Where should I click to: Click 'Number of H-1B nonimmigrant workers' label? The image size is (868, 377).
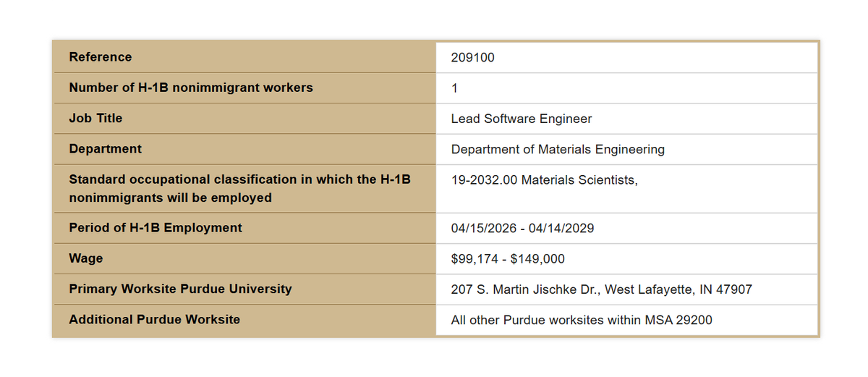191,88
